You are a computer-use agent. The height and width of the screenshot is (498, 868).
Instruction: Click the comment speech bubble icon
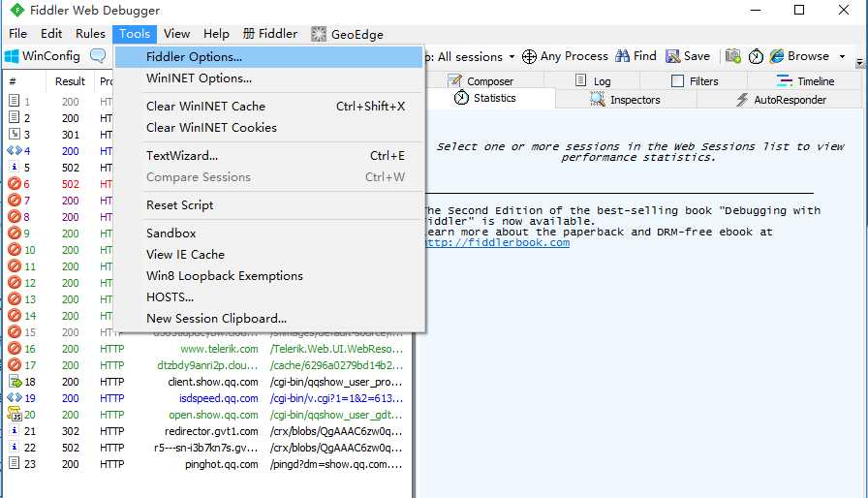(98, 55)
